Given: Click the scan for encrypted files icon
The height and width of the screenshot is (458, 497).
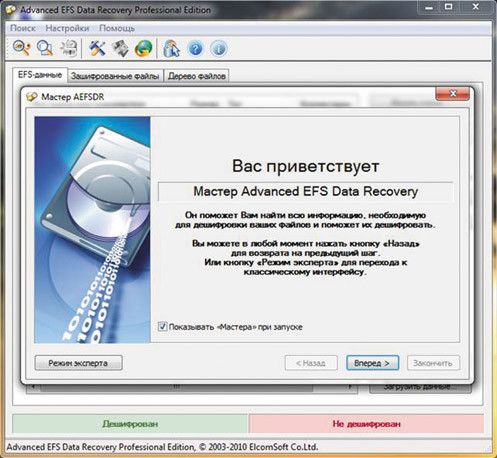Looking at the screenshot, I should [x=45, y=48].
